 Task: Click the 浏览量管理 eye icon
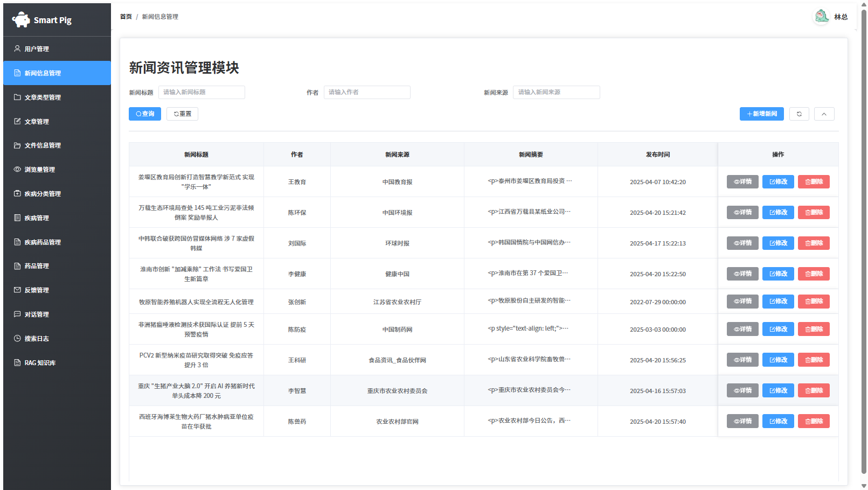(17, 170)
